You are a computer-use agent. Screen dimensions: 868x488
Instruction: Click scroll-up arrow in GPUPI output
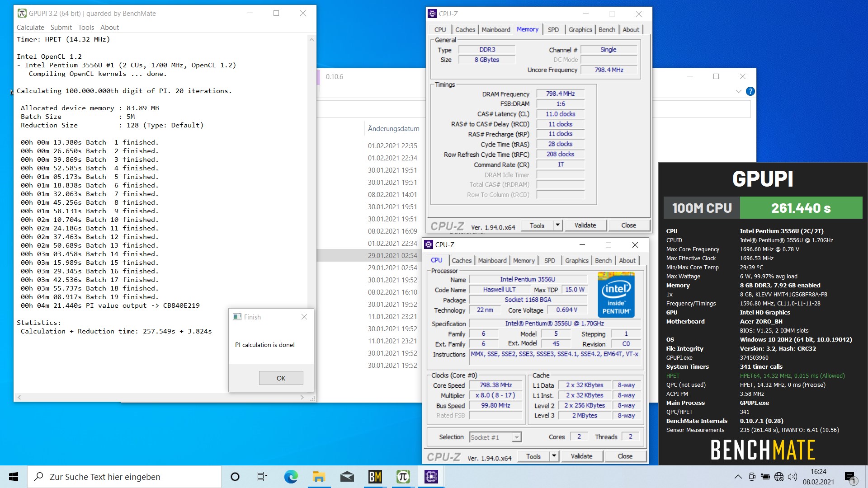click(x=311, y=40)
